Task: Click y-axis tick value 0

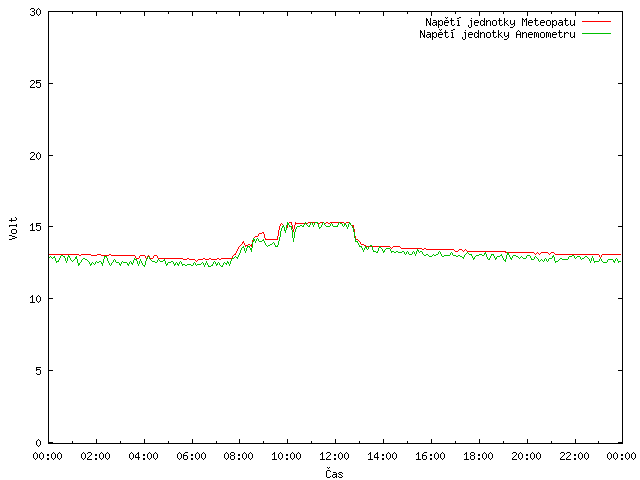Action: (x=38, y=443)
